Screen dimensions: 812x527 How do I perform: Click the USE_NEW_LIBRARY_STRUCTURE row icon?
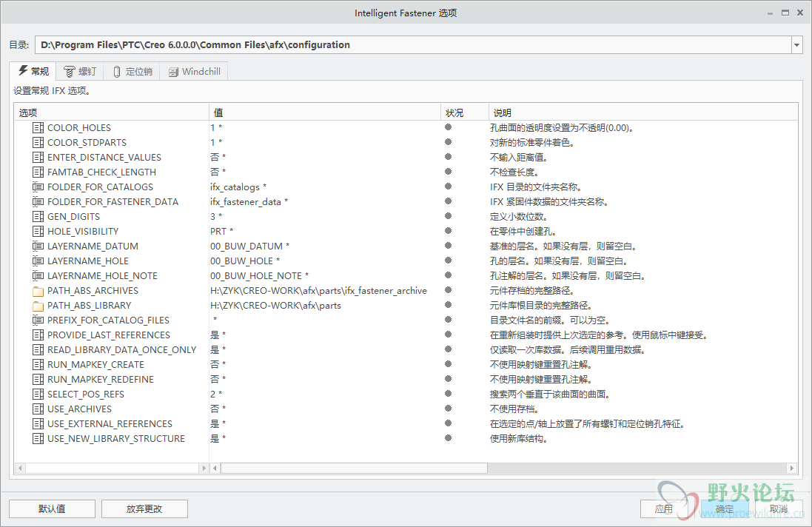pyautogui.click(x=38, y=438)
